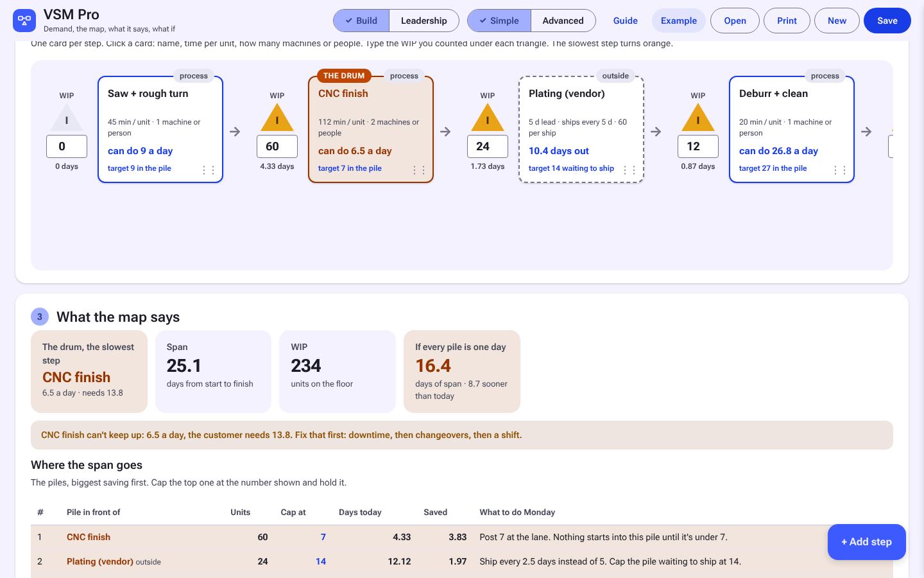Click the WIP triangle above the 12 field

pyautogui.click(x=698, y=118)
